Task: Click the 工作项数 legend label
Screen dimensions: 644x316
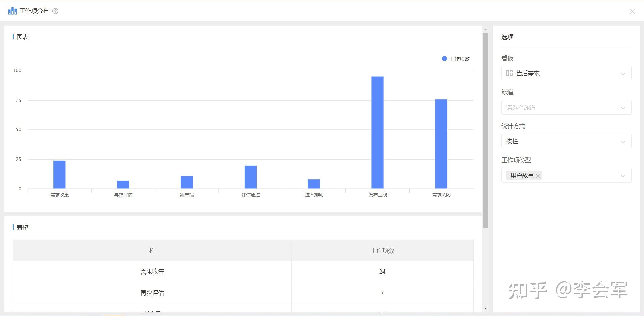Action: point(459,59)
